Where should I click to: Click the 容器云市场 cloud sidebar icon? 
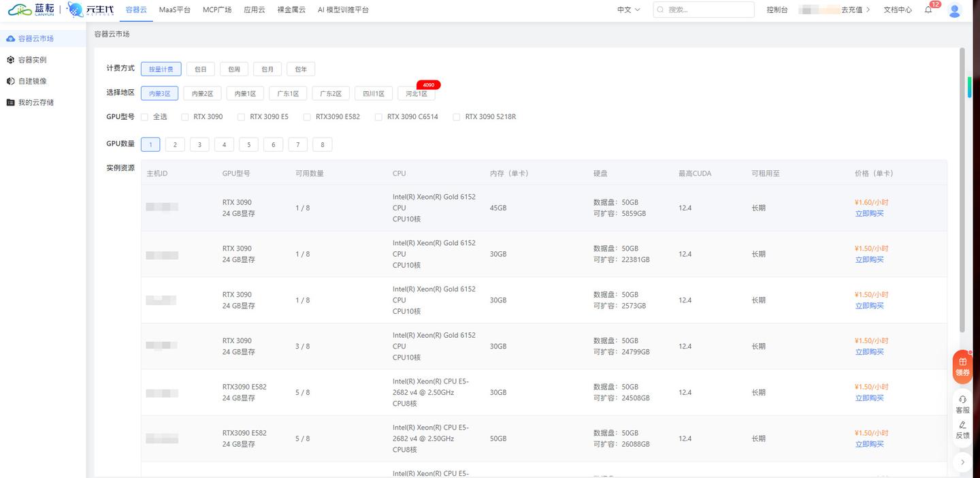click(10, 39)
